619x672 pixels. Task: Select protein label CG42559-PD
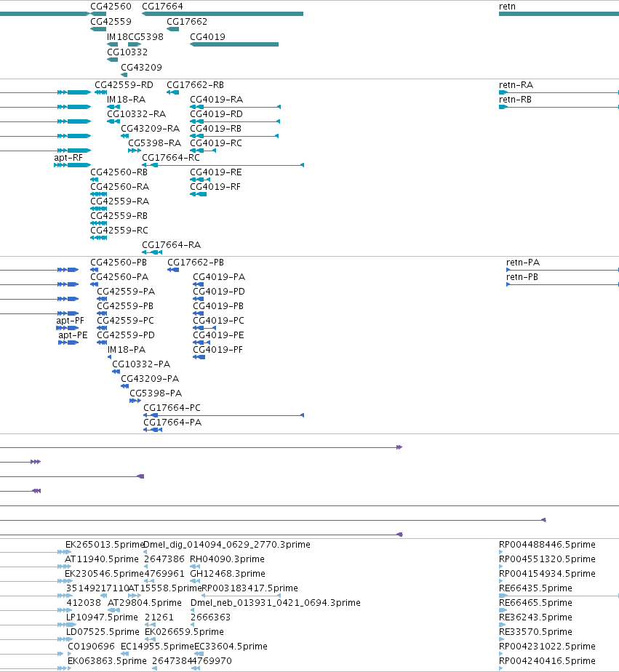(x=126, y=335)
